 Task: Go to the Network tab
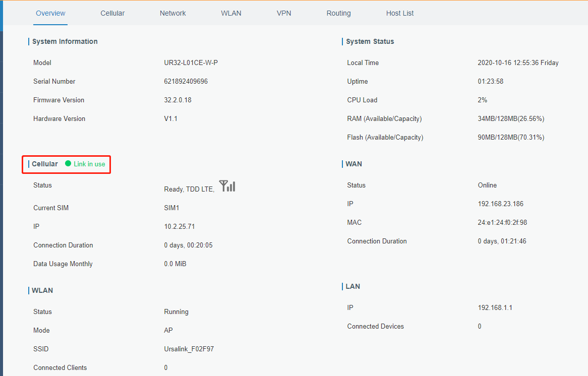[173, 13]
